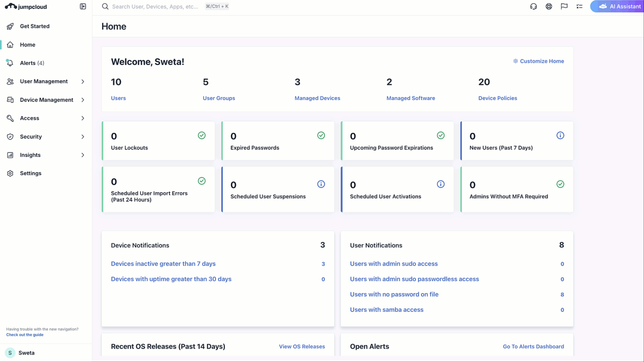The width and height of the screenshot is (644, 362).
Task: Expand the Device Management section
Action: 83,100
